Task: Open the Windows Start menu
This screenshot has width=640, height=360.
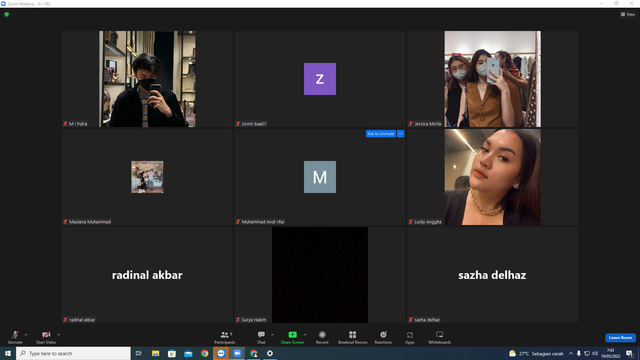Action: [x=8, y=353]
